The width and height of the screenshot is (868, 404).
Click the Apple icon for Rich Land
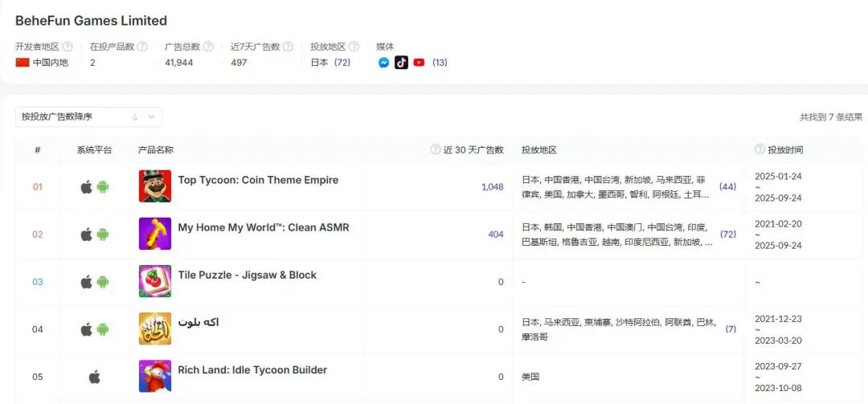tap(94, 377)
